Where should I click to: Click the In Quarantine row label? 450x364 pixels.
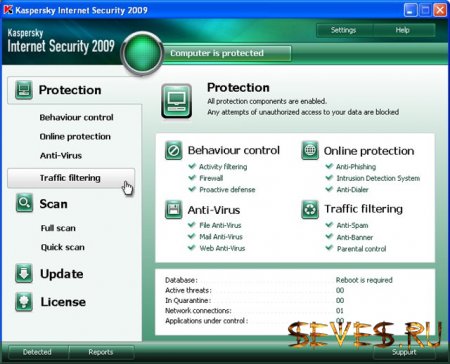(188, 300)
